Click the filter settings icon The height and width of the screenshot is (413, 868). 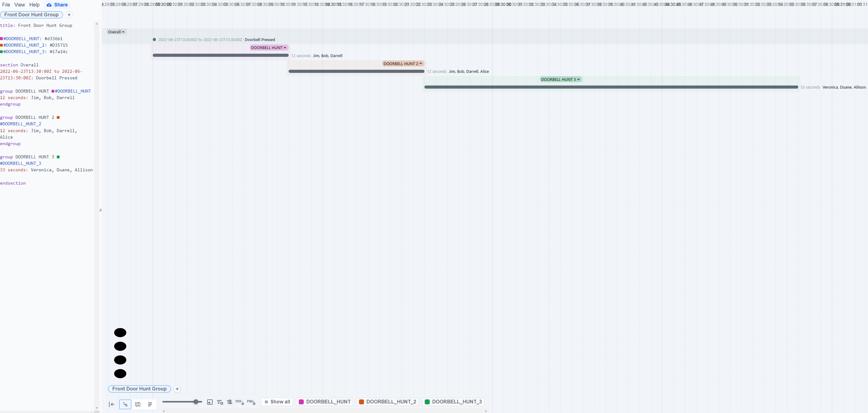click(220, 402)
